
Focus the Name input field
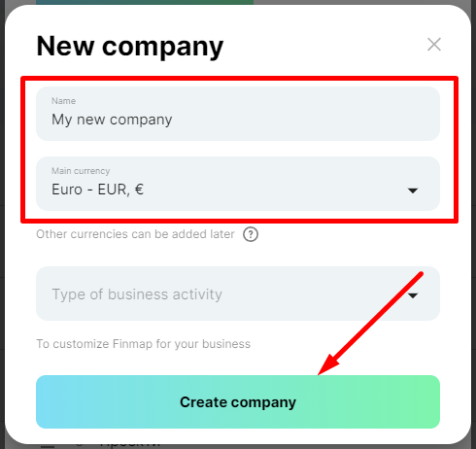coord(238,114)
